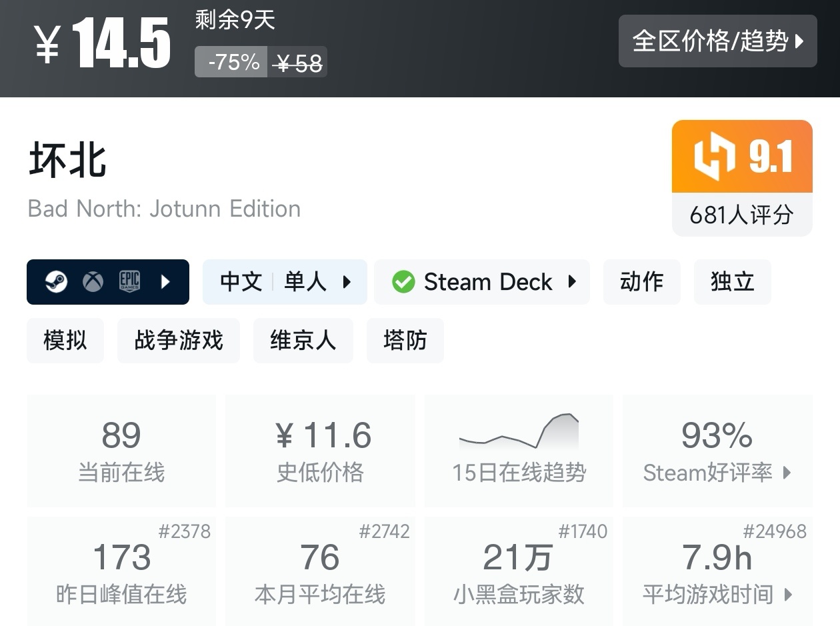This screenshot has width=840, height=626.
Task: Select the 模拟 genre tag
Action: tap(65, 341)
